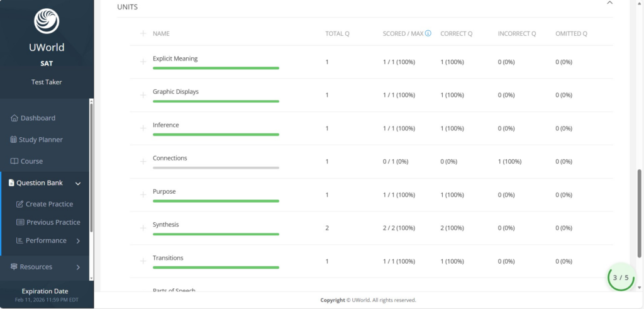Click the 3 / 5 progress circle
The height and width of the screenshot is (309, 644).
coord(621,278)
